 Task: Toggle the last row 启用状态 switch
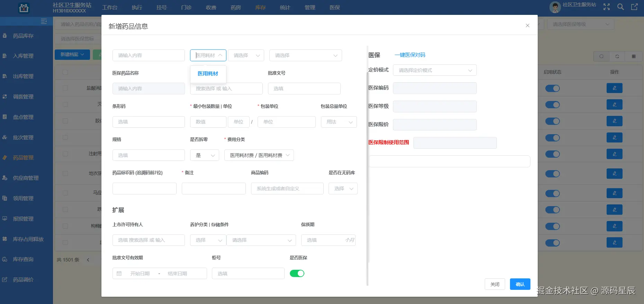click(553, 243)
